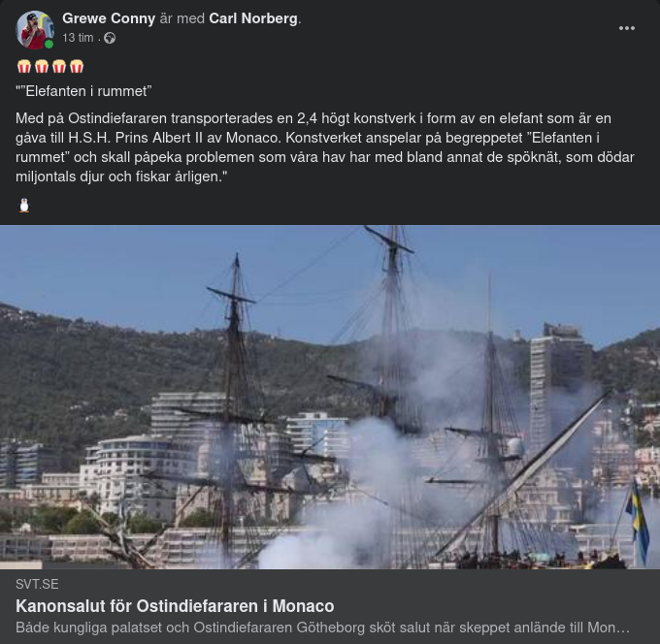Click Grewe Conny's profile picture
660x644 pixels.
coord(35,30)
